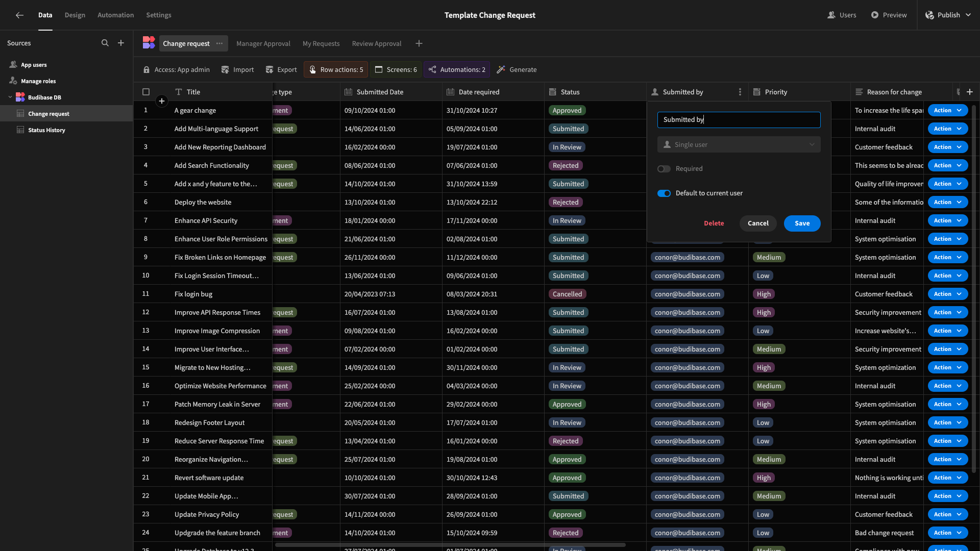The height and width of the screenshot is (551, 980).
Task: Click the column name input field
Action: (x=739, y=120)
